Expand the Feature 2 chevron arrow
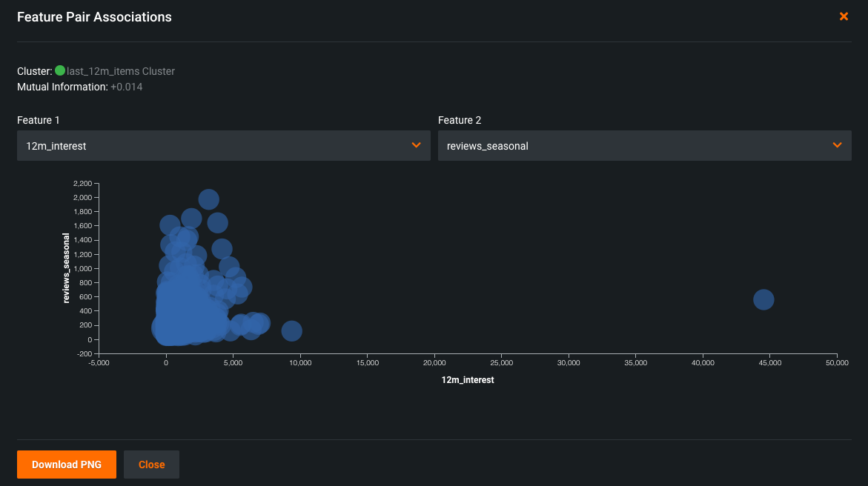 [837, 145]
